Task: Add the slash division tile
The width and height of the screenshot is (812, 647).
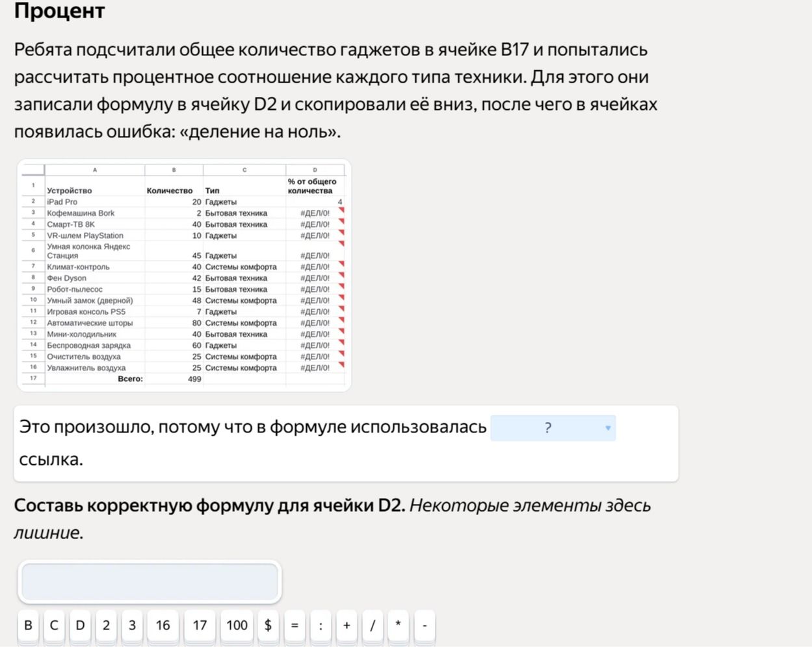Action: [x=373, y=626]
